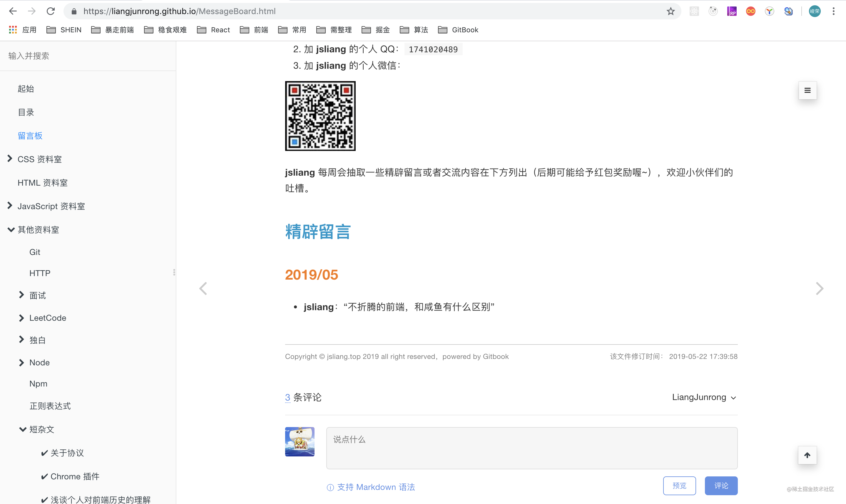
Task: Click the back-to-top arrow button
Action: click(807, 455)
